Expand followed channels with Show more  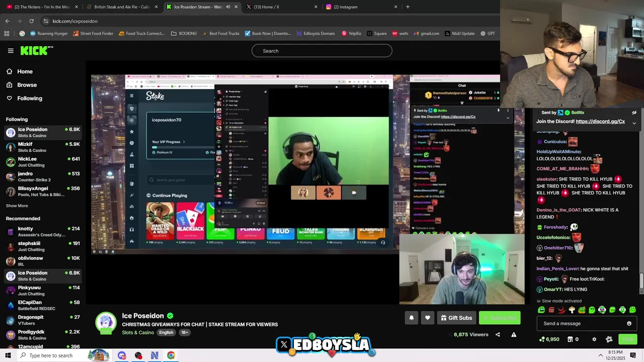pos(17,206)
